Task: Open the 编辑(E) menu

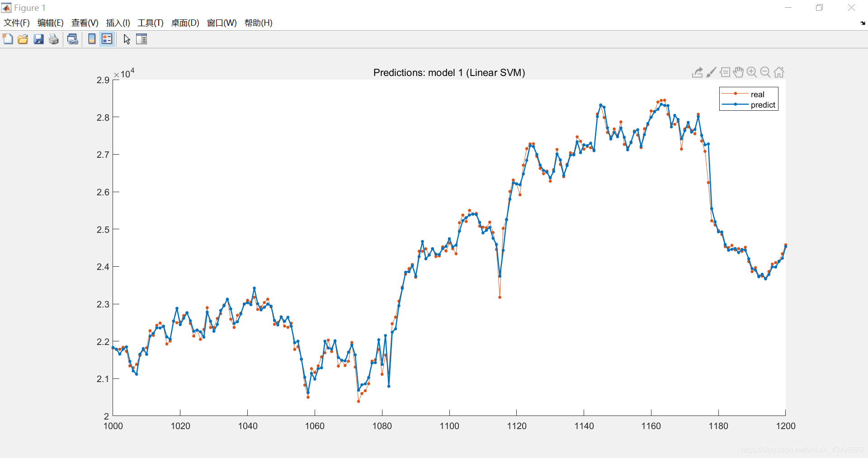Action: [x=51, y=23]
